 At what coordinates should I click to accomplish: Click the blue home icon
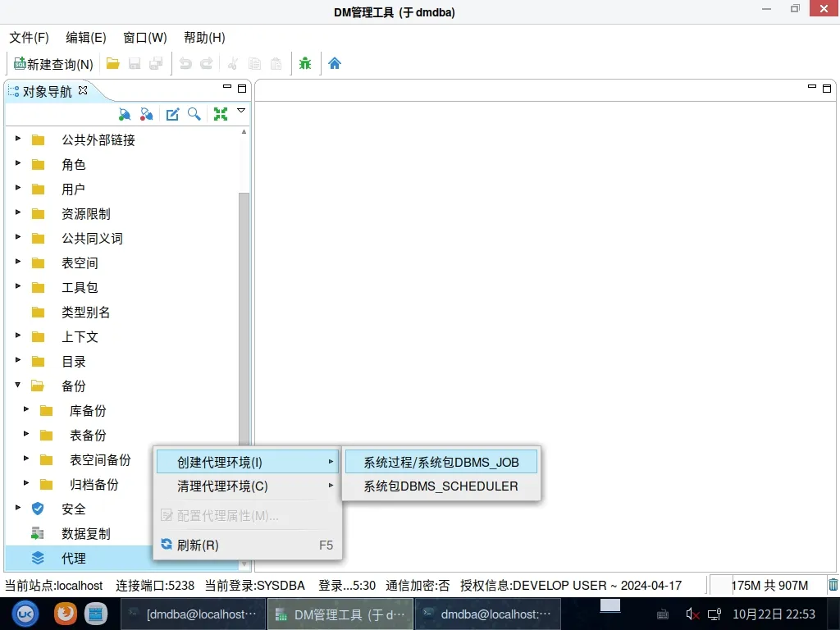click(335, 63)
